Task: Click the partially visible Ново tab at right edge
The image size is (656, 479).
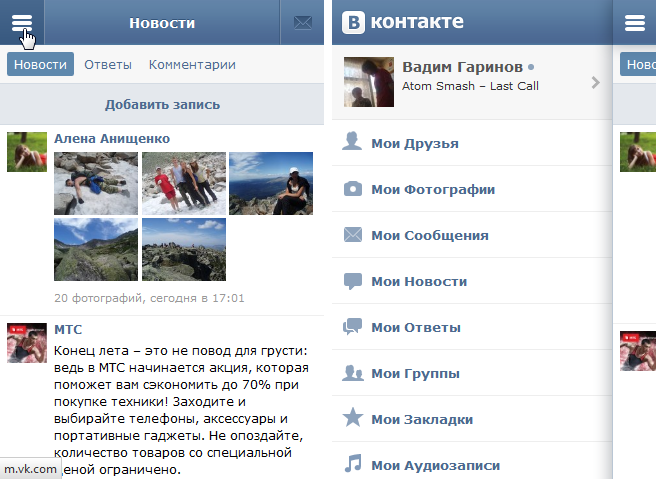Action: (638, 64)
